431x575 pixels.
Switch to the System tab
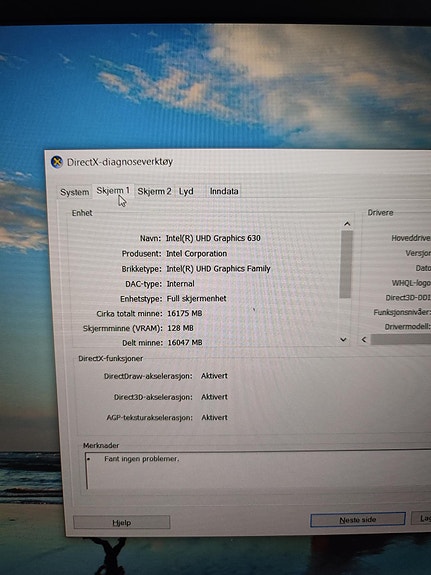[74, 192]
